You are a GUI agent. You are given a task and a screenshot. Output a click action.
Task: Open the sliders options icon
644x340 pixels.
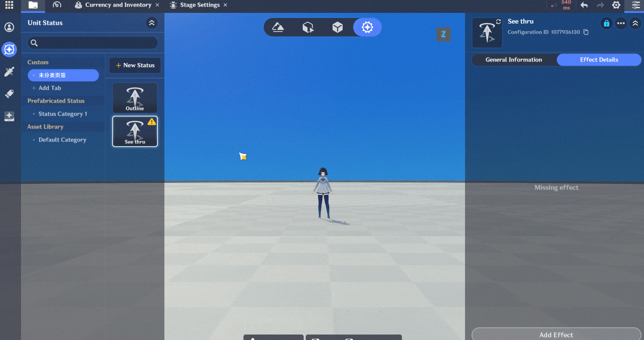point(636,5)
